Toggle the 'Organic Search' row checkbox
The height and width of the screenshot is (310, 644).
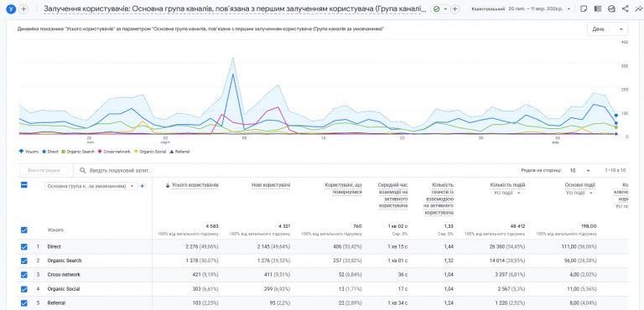pyautogui.click(x=23, y=261)
